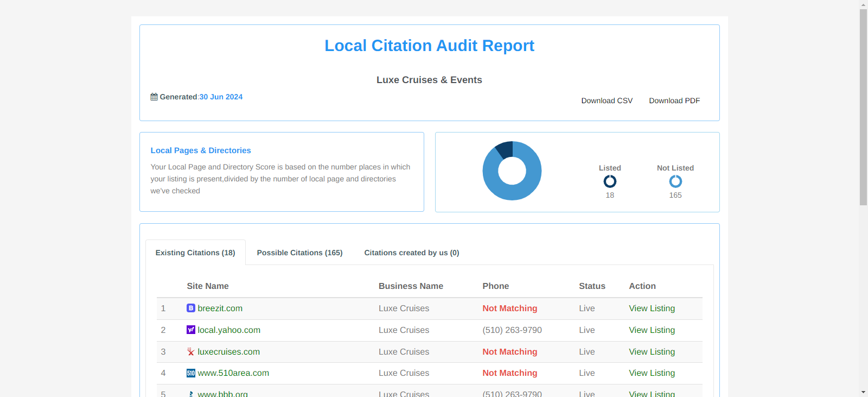This screenshot has height=397, width=868.
Task: Click the light blue Not Listed donut icon
Action: click(x=675, y=181)
